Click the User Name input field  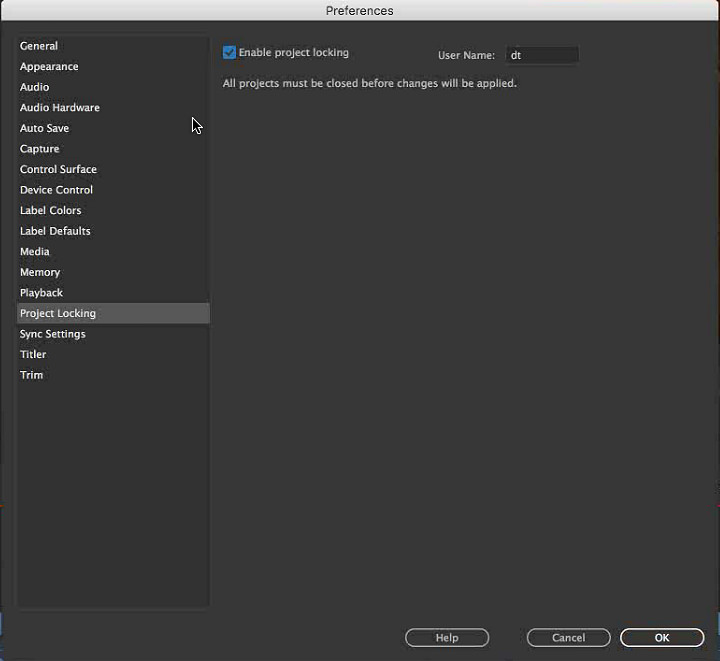542,55
